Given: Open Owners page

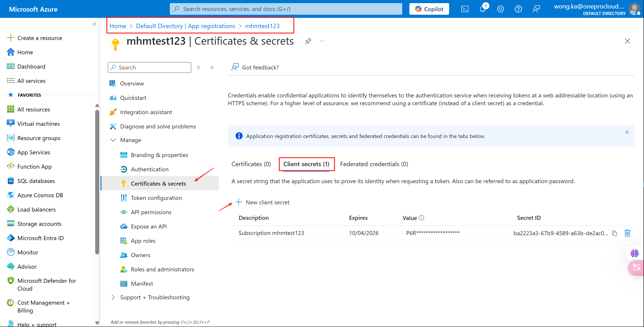Looking at the screenshot, I should coord(135,255).
